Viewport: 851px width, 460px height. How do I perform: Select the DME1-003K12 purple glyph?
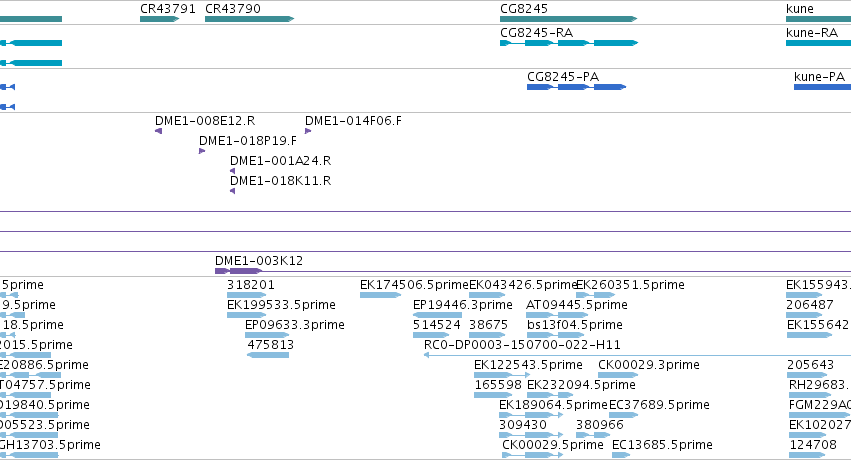[238, 271]
